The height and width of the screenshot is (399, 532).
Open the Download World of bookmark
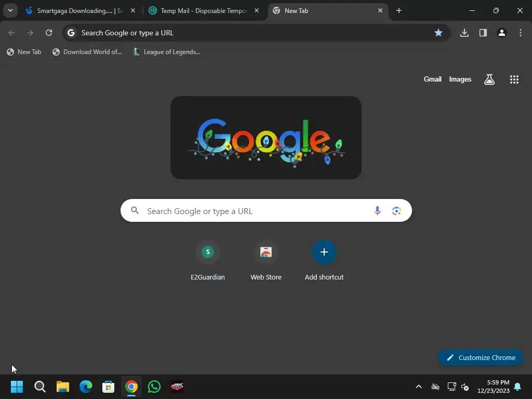click(x=87, y=52)
